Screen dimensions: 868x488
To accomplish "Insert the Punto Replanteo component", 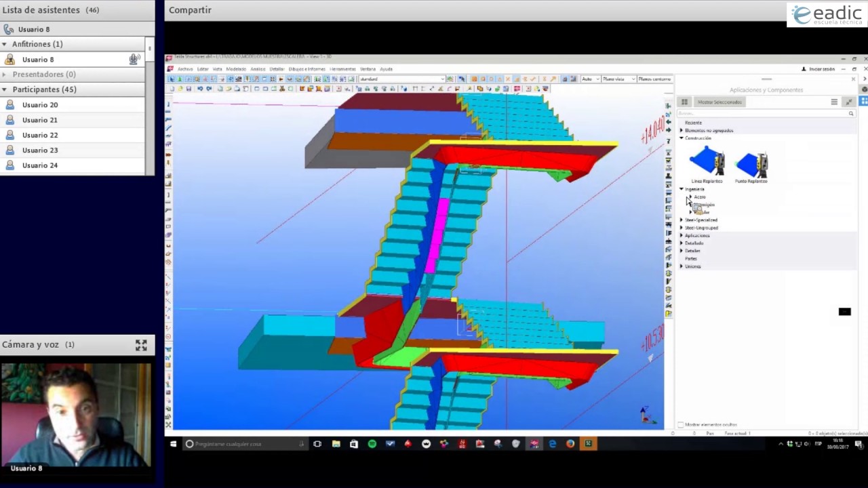I will click(751, 165).
